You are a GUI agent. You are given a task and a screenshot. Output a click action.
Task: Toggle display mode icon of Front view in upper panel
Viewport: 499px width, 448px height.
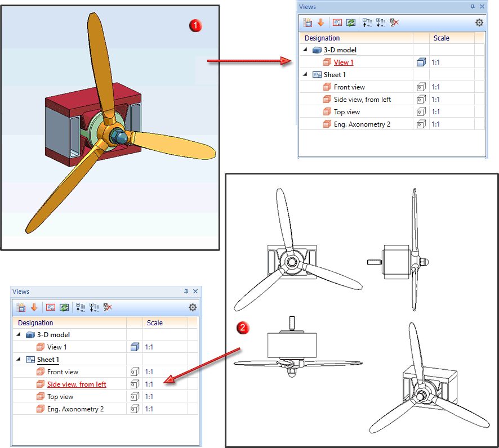[x=421, y=87]
